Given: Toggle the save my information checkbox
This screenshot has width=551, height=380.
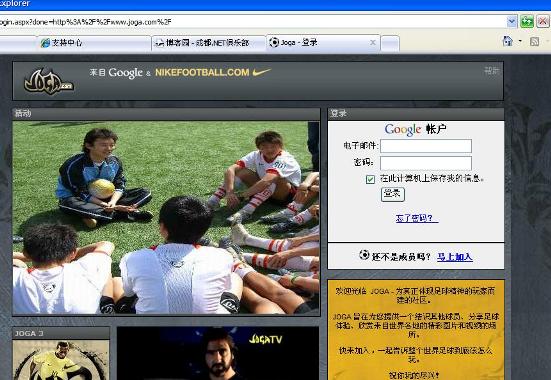Looking at the screenshot, I should click(370, 179).
